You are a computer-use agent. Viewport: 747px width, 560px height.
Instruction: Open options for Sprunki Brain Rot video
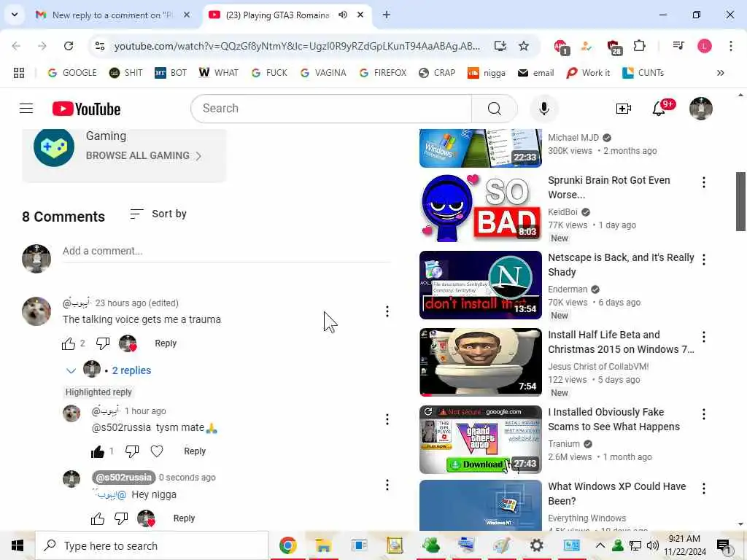pos(704,182)
